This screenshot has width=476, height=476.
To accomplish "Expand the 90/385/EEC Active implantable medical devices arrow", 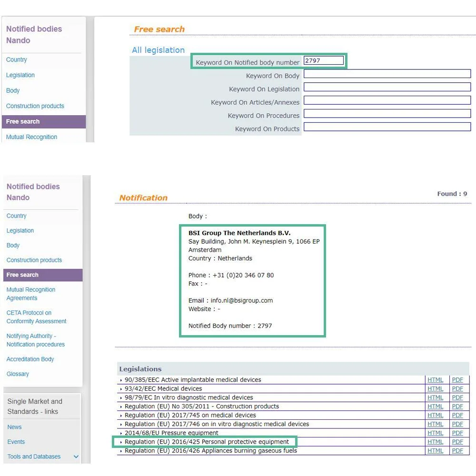I will [x=121, y=380].
